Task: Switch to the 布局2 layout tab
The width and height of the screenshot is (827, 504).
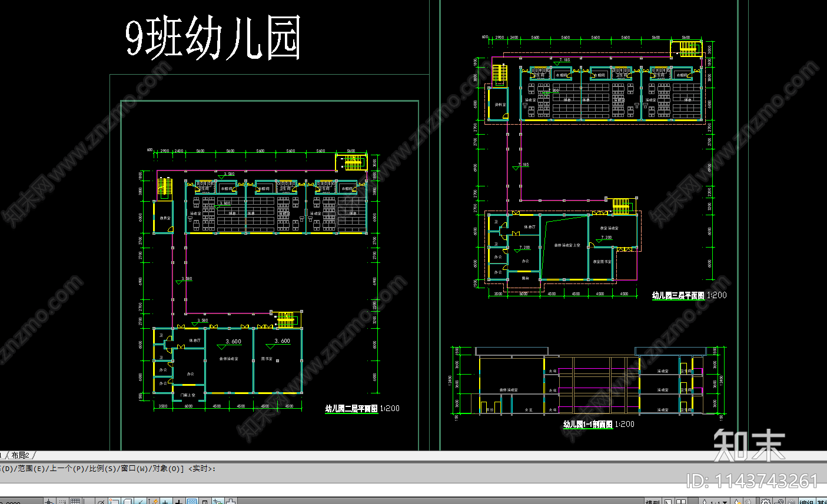Action: click(x=19, y=455)
